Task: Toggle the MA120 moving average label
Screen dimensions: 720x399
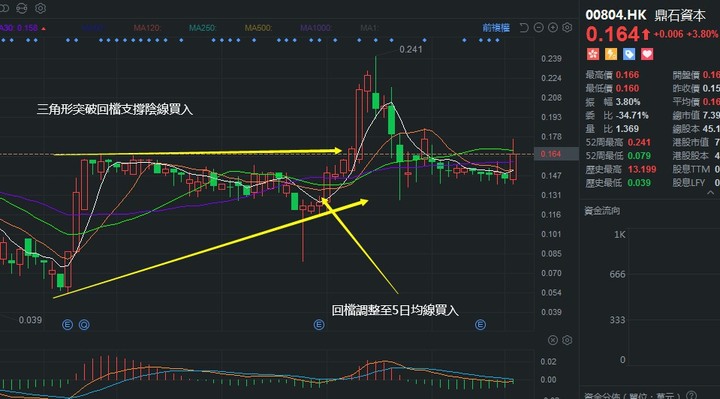Action: (147, 28)
